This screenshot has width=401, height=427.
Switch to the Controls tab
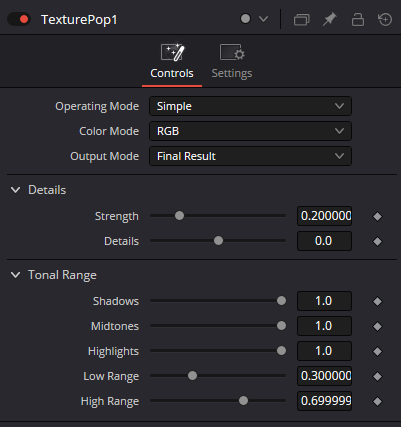pos(172,62)
